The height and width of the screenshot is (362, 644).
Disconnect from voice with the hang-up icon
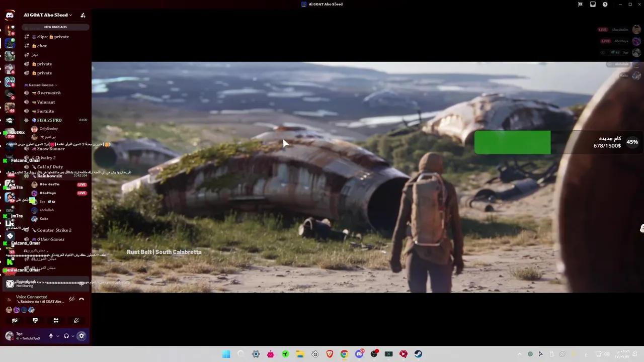82,299
